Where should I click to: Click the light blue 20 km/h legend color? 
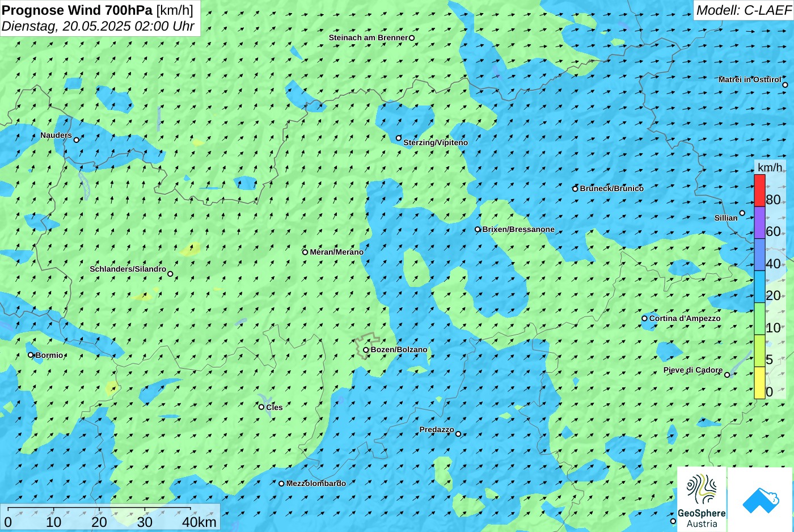[x=759, y=286]
